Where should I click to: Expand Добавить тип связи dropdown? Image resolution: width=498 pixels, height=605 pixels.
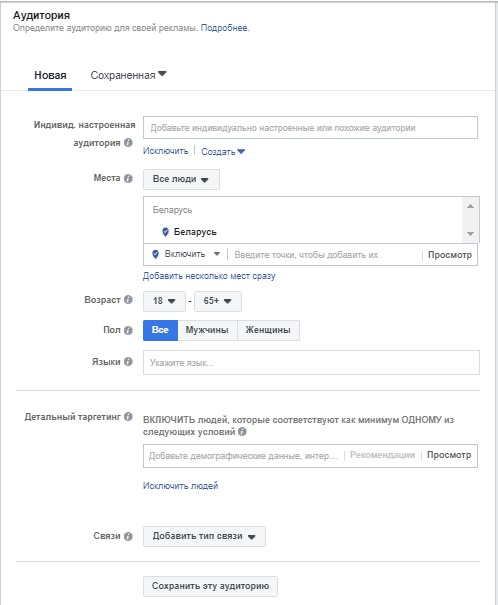point(204,536)
